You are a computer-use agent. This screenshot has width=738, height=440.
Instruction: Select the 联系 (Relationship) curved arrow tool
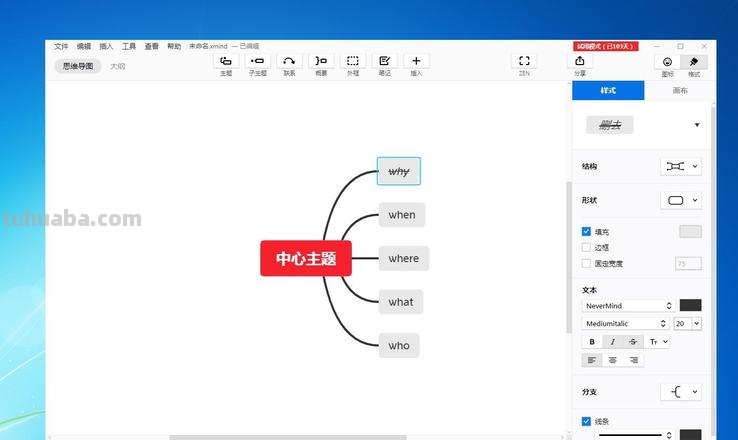[289, 61]
